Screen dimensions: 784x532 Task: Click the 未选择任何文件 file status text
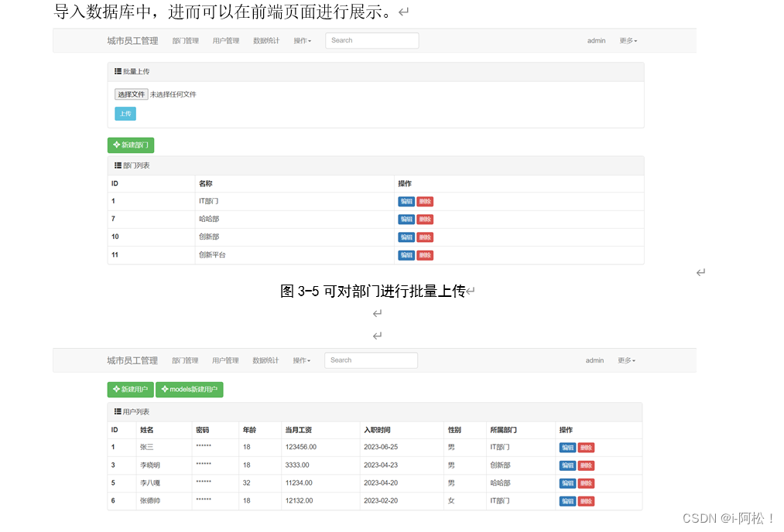[173, 94]
